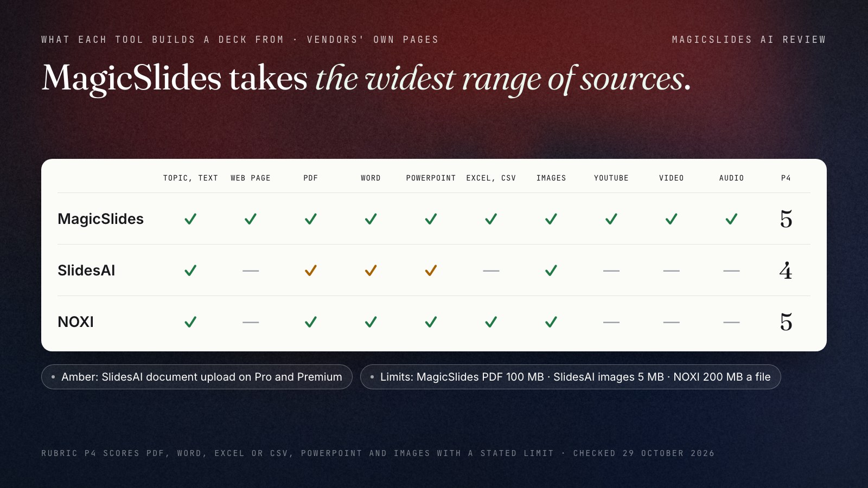Click the PDF column header
The width and height of the screenshot is (868, 488).
coord(311,178)
